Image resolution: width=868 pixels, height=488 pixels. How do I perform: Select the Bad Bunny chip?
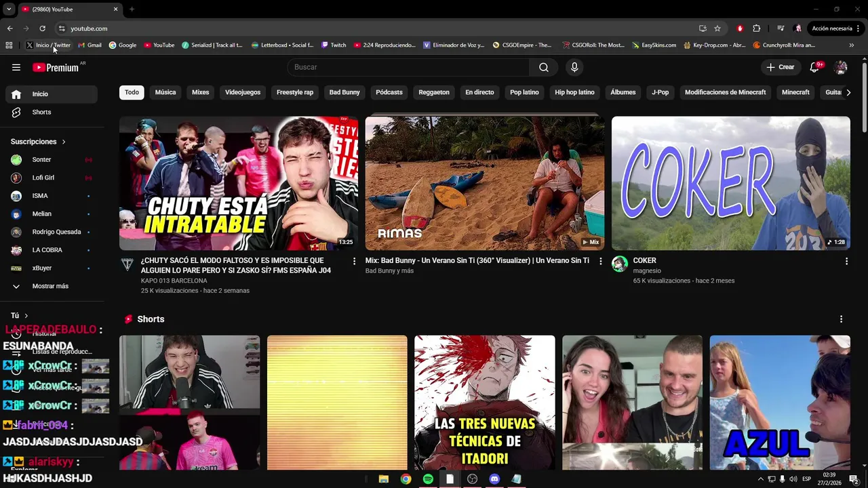[344, 92]
